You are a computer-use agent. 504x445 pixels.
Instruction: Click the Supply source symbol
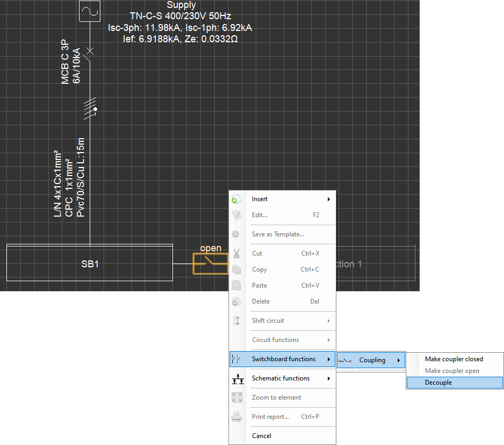point(90,11)
